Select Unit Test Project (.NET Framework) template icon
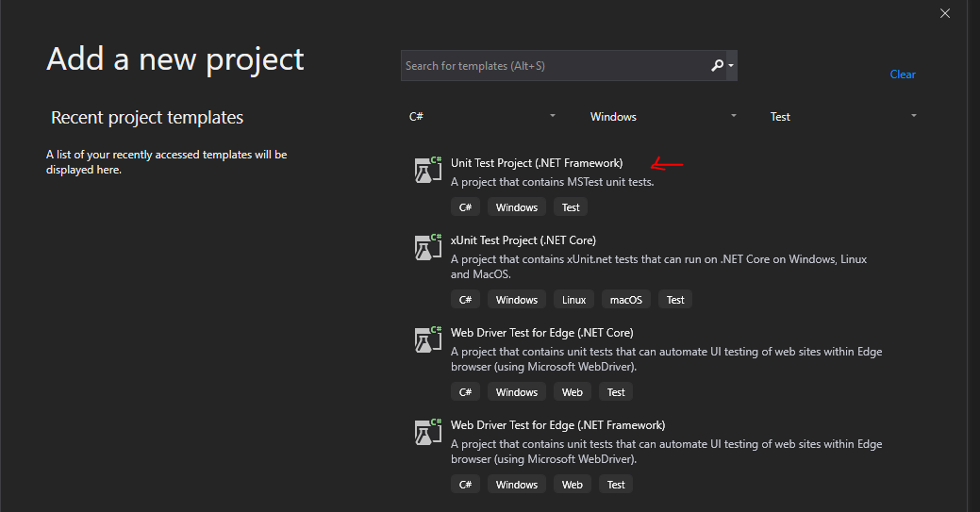Screen dimensions: 980x512 click(x=428, y=170)
